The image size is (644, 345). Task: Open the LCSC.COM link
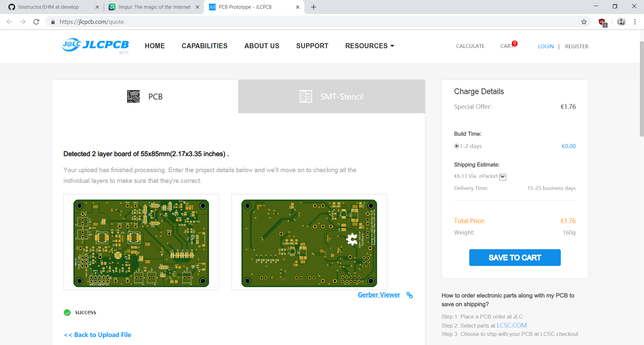(x=512, y=326)
